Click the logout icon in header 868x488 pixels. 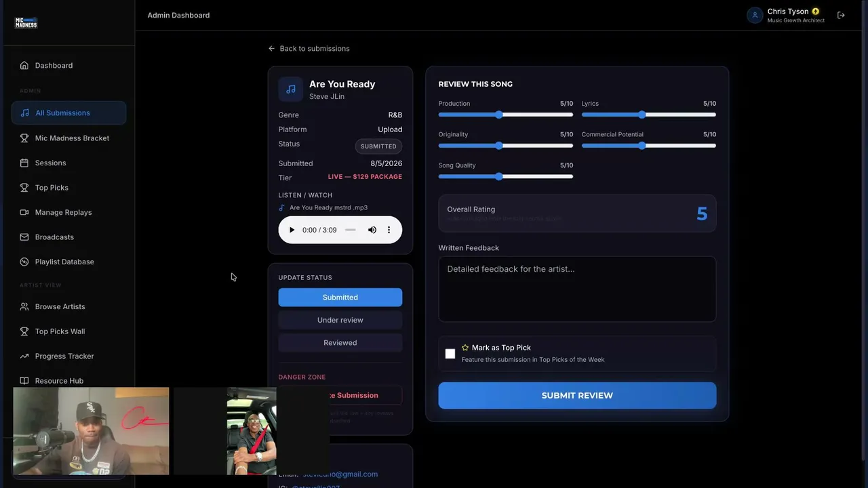(x=841, y=15)
